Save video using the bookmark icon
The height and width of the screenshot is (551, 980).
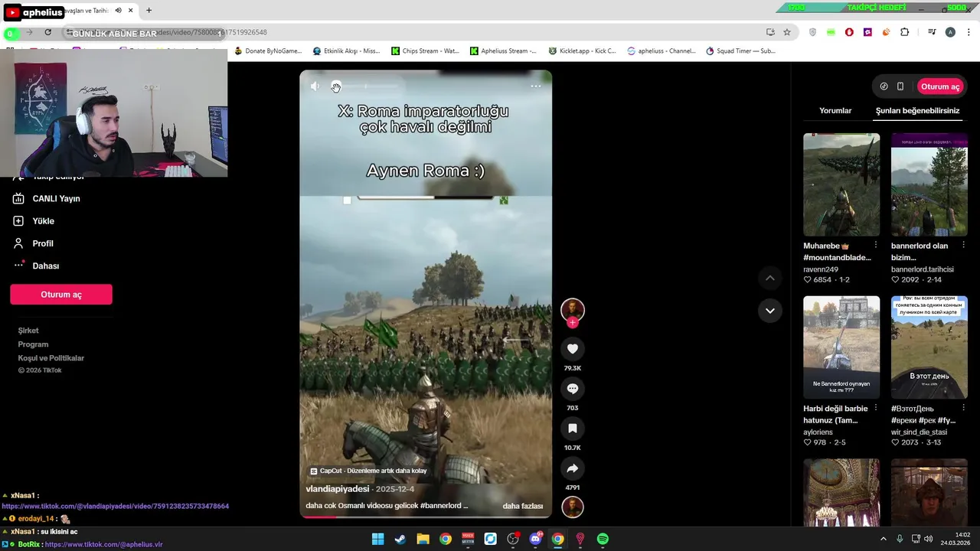[x=573, y=429]
